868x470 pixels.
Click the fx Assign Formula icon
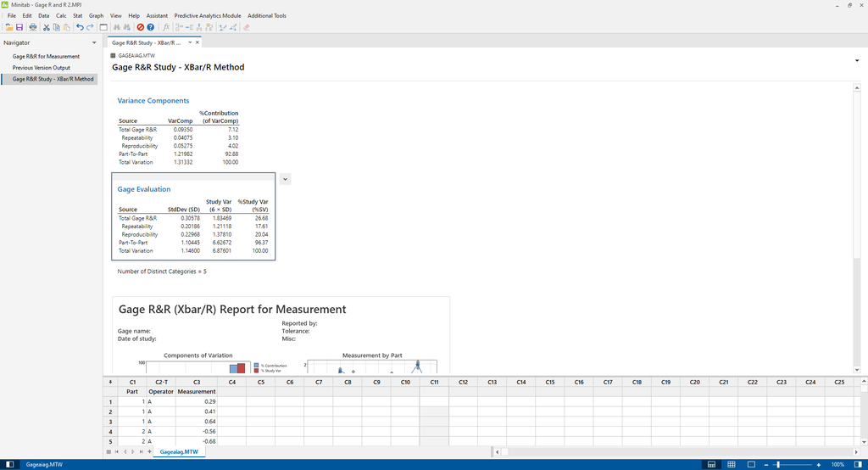click(x=166, y=27)
